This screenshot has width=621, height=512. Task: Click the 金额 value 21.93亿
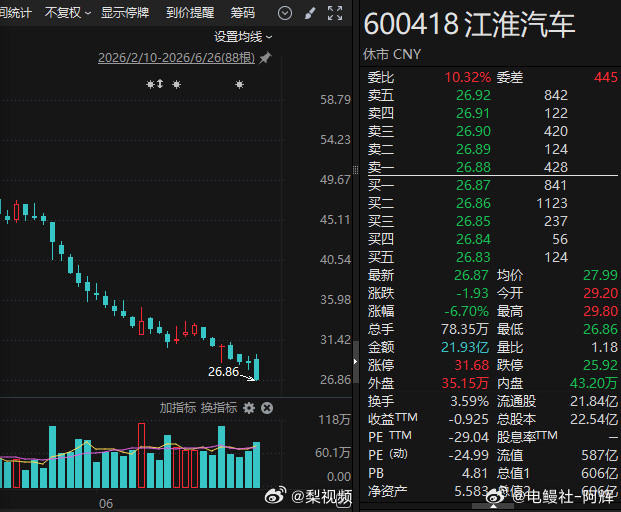tap(465, 347)
